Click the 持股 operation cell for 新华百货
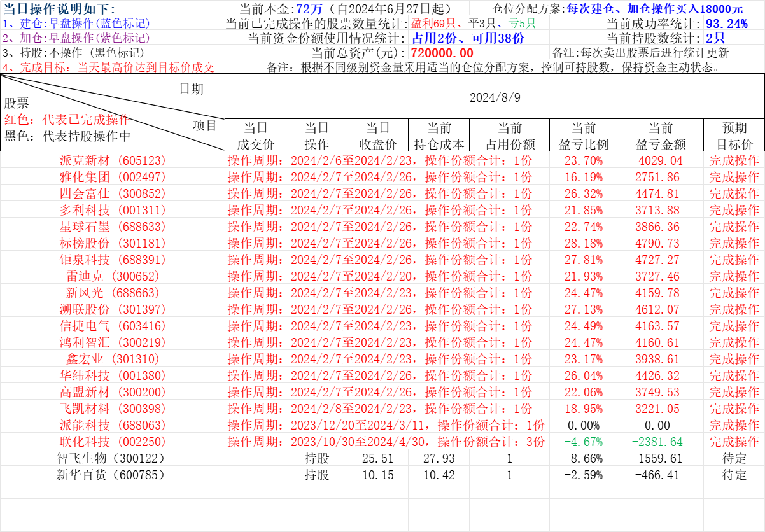Screen dimensions: 765x532 (316, 475)
